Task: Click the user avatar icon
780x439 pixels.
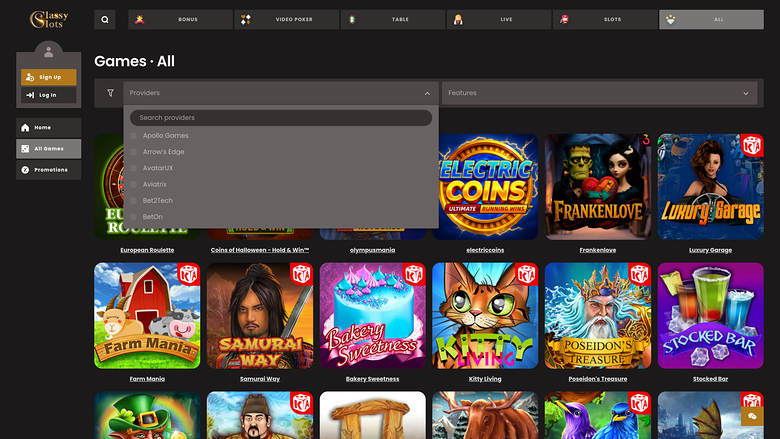Action: (49, 51)
